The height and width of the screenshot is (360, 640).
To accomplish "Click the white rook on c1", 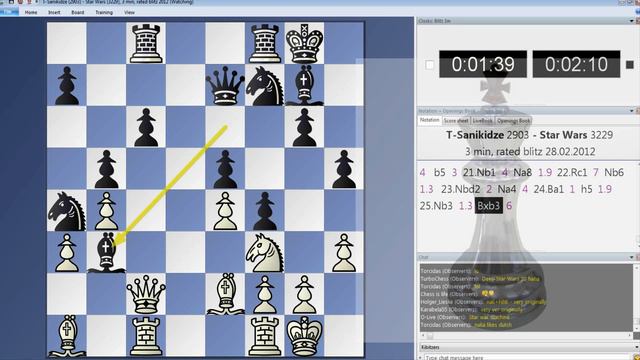I will click(x=146, y=336).
